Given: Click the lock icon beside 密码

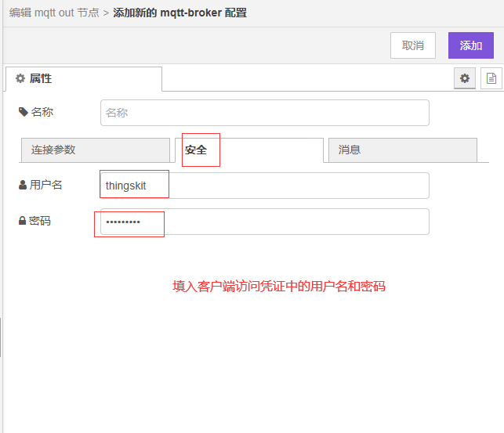Looking at the screenshot, I should pyautogui.click(x=22, y=222).
